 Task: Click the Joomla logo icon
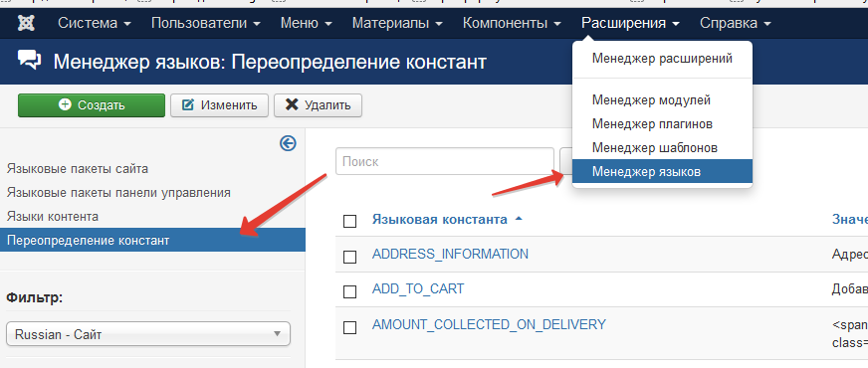tap(26, 23)
